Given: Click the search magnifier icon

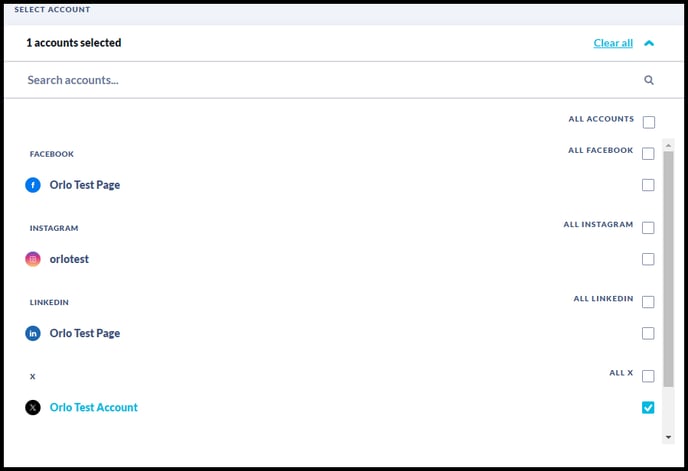Looking at the screenshot, I should pyautogui.click(x=649, y=80).
